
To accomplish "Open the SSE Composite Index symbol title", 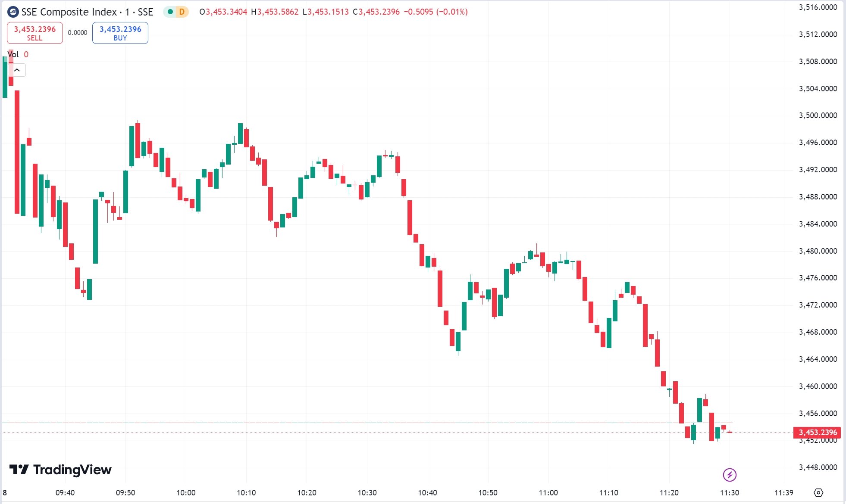I will tap(87, 12).
